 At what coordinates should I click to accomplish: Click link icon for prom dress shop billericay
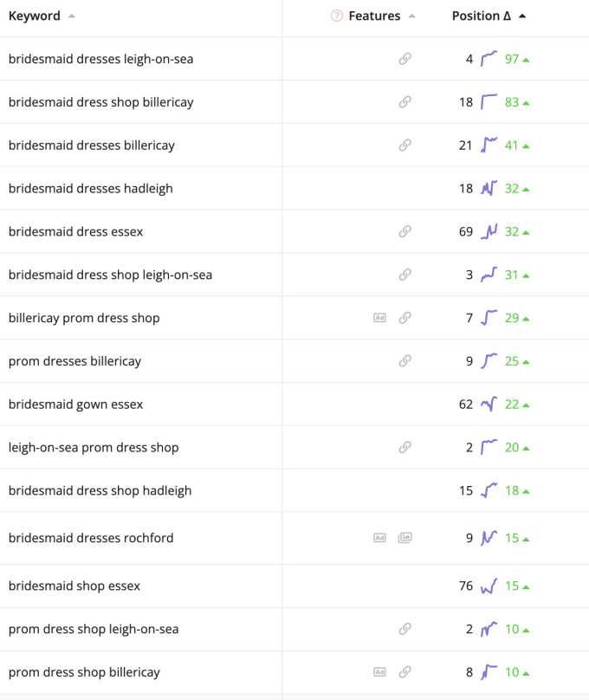(x=405, y=672)
